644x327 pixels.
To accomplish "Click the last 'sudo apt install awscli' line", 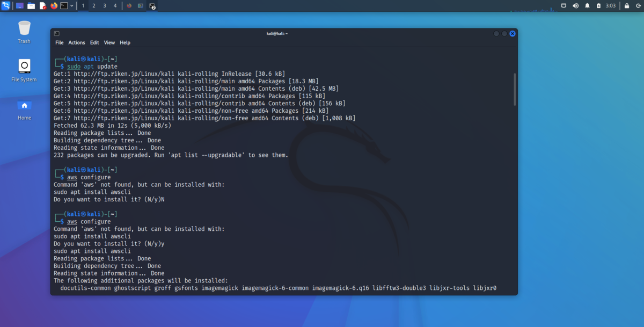I will point(92,251).
